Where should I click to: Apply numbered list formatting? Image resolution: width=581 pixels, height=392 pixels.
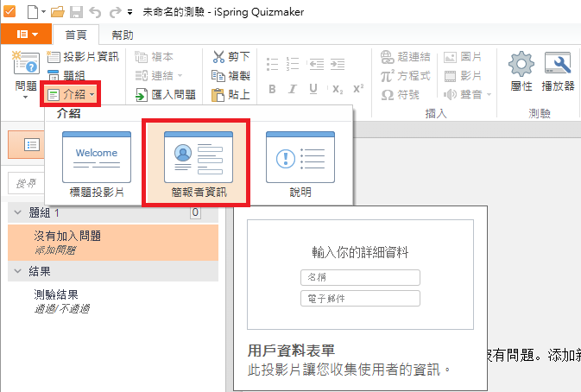[x=293, y=64]
